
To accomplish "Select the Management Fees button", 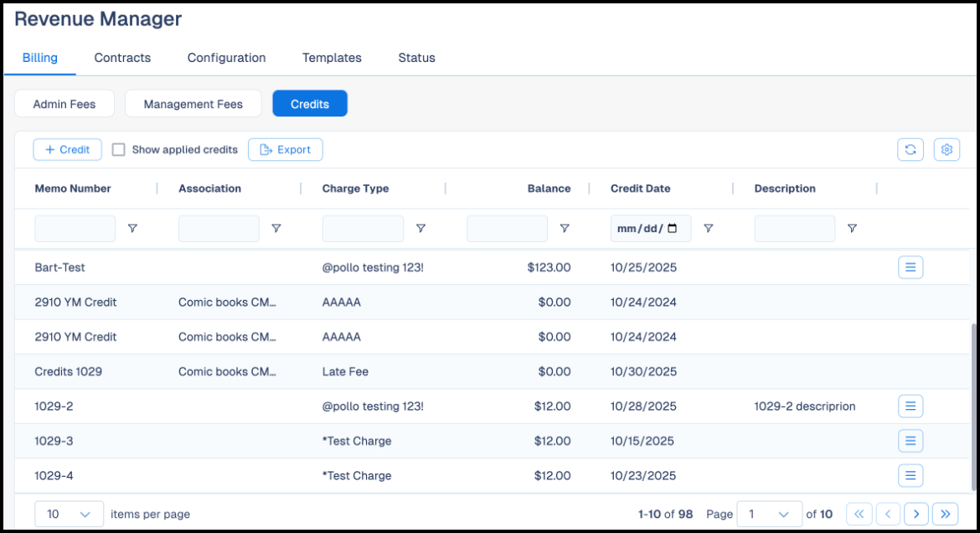I will (193, 104).
